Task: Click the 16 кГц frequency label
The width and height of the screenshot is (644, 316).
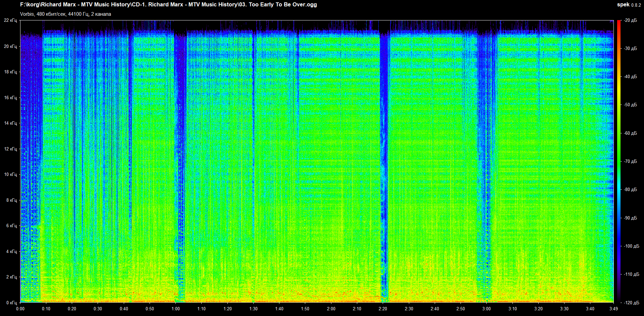Action: (x=10, y=98)
